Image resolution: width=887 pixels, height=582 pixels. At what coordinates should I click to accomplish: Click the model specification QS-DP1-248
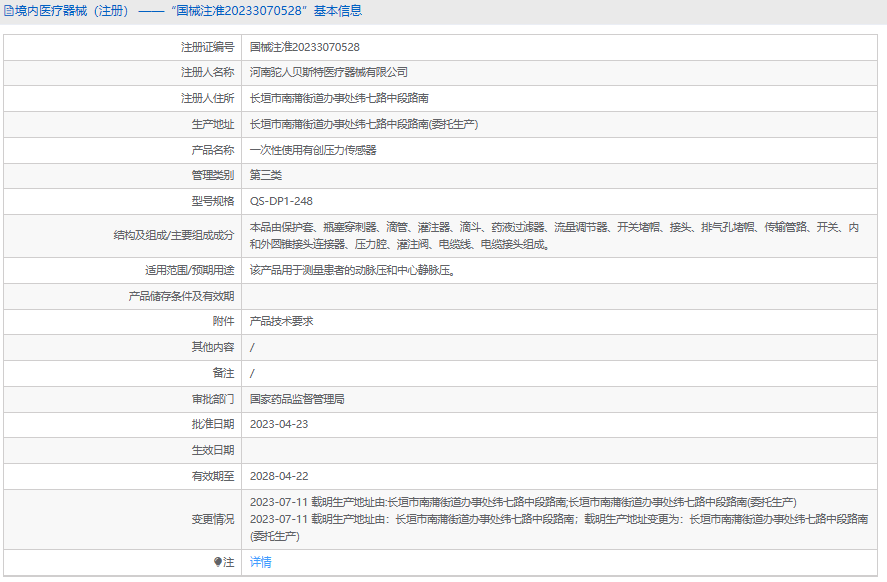point(281,202)
